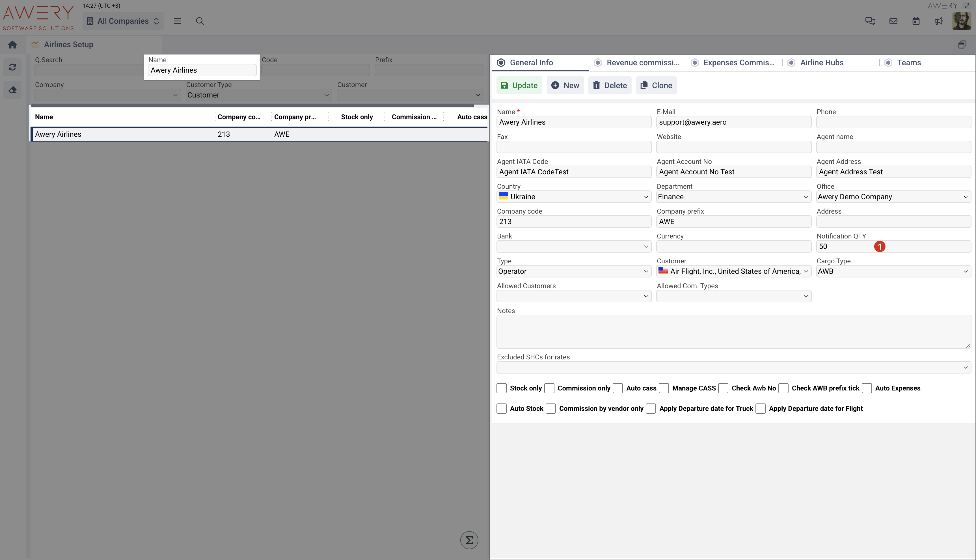Image resolution: width=976 pixels, height=560 pixels.
Task: Click the home icon in sidebar
Action: point(12,45)
